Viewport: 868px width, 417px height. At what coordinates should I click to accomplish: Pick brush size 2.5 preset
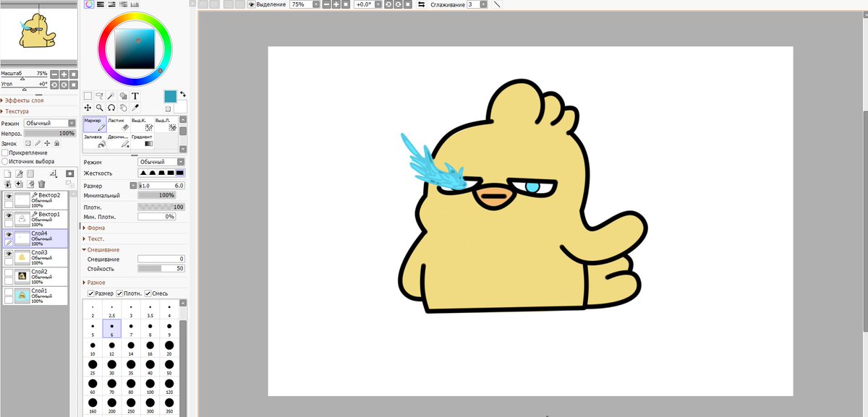[112, 311]
